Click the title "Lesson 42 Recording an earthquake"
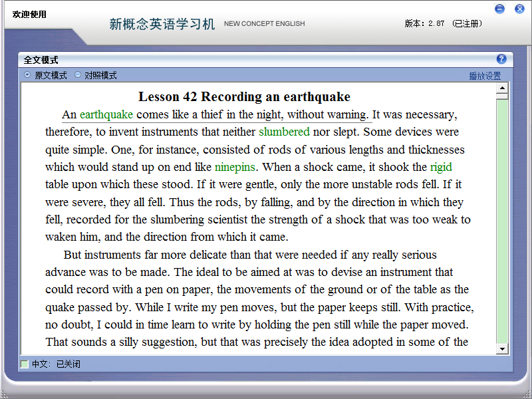 coord(244,96)
